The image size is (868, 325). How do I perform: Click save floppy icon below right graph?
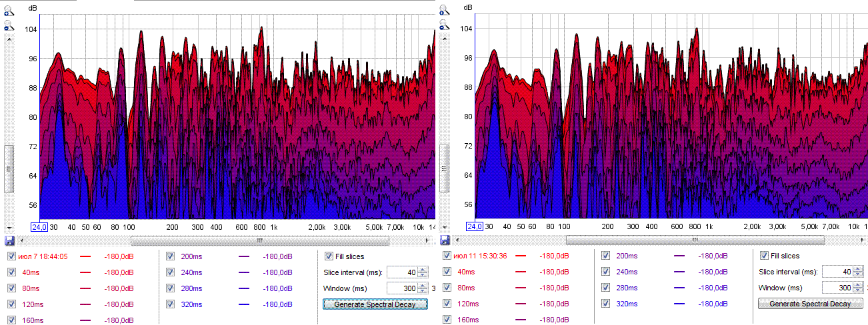tap(444, 240)
